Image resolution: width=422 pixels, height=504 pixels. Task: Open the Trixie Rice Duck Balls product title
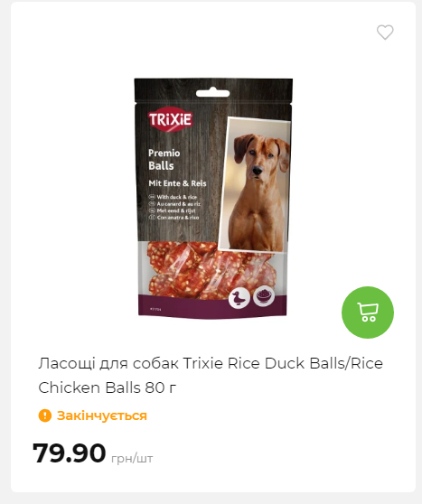[x=211, y=376]
